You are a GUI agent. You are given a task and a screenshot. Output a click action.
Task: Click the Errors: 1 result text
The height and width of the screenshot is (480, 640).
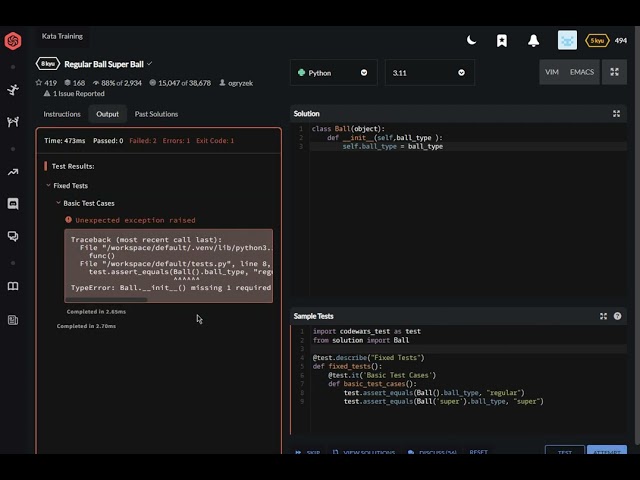[176, 140]
